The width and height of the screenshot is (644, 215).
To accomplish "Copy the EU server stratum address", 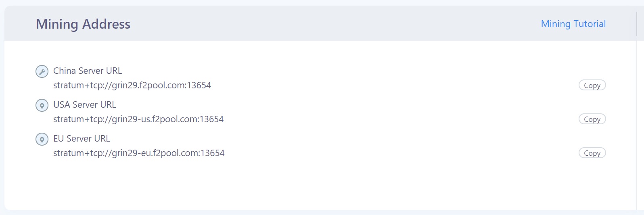I will pyautogui.click(x=592, y=153).
